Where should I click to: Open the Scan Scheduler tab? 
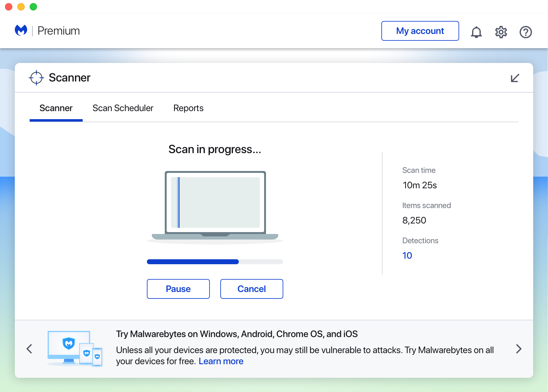tap(123, 108)
